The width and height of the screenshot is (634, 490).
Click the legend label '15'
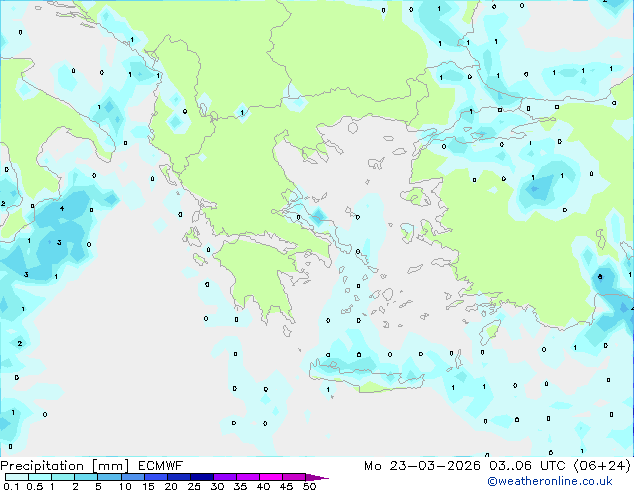coord(148,486)
